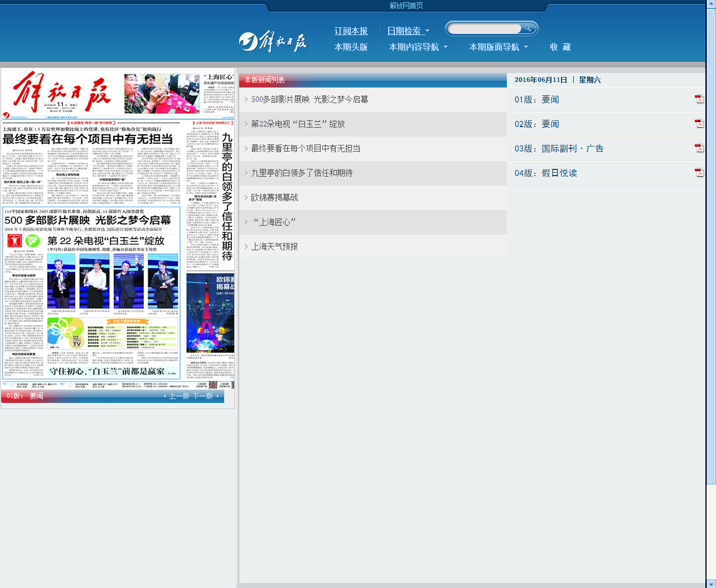Screen dimensions: 716x588
Task: Click the search magnifier icon
Action: 528,28
